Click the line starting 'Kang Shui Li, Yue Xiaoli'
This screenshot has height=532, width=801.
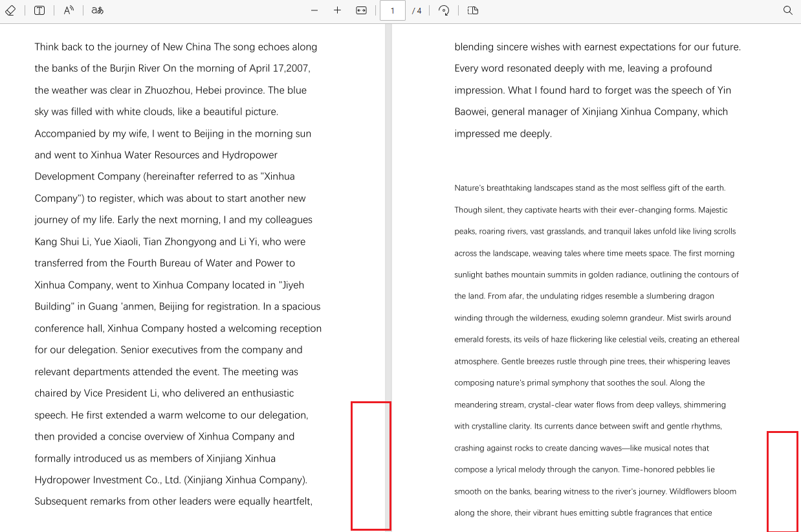(170, 241)
